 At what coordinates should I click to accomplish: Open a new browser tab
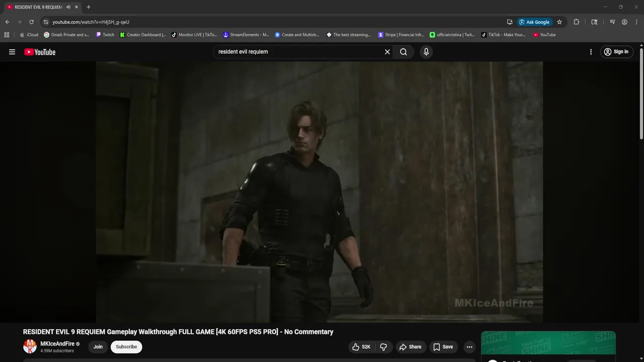click(x=89, y=7)
